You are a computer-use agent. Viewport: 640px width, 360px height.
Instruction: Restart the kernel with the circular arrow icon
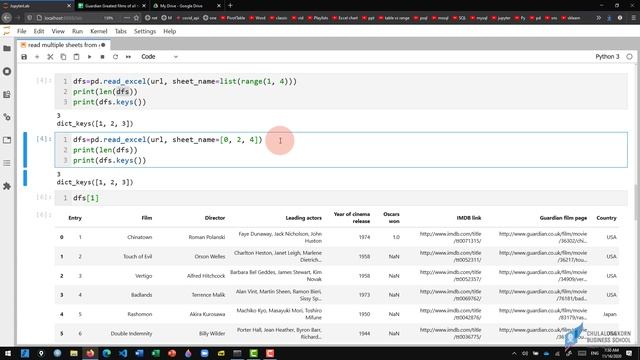click(116, 57)
